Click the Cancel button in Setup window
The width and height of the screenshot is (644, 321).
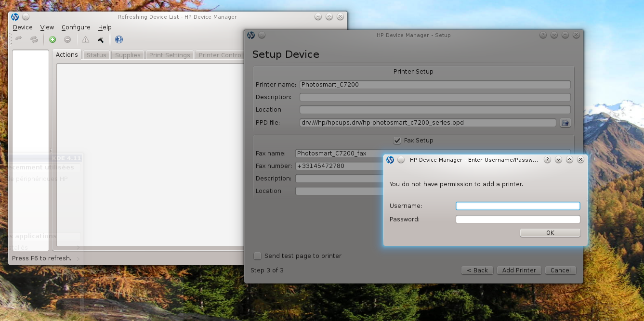[561, 270]
